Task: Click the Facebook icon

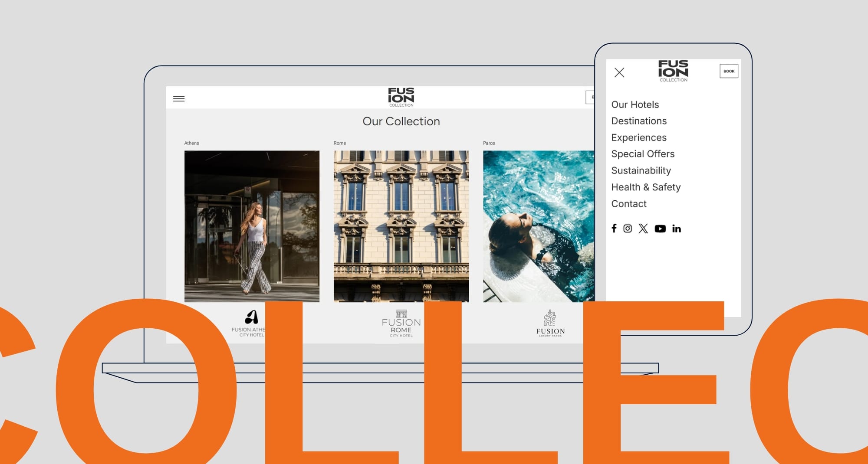Action: (614, 229)
